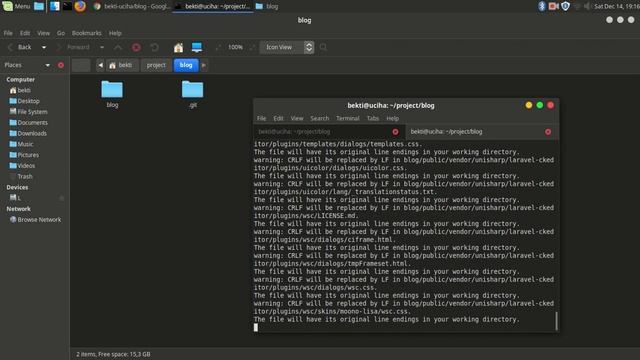
Task: Click the Forward navigation button
Action: [x=74, y=47]
